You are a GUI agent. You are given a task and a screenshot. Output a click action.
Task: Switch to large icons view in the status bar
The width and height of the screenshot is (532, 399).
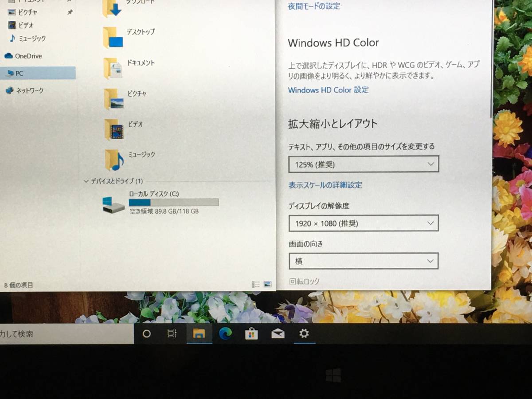click(267, 283)
